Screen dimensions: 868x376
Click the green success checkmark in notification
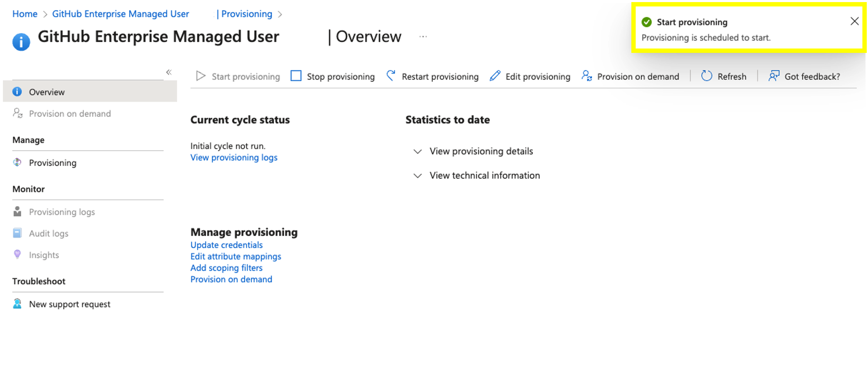(x=647, y=22)
